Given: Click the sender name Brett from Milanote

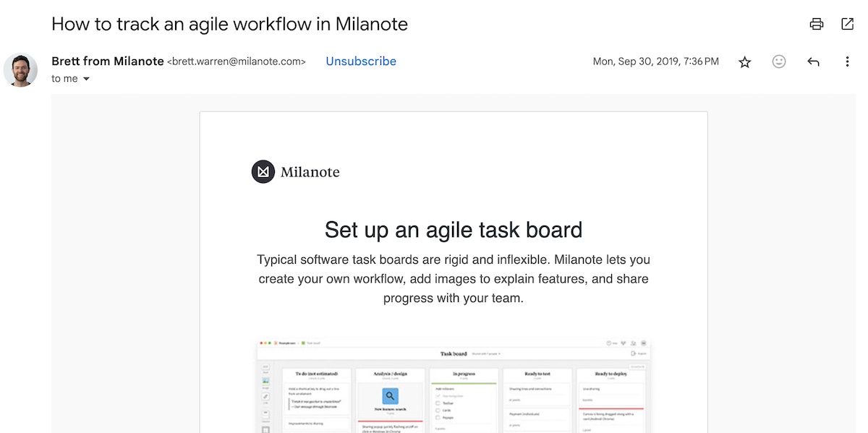Looking at the screenshot, I should pyautogui.click(x=108, y=61).
